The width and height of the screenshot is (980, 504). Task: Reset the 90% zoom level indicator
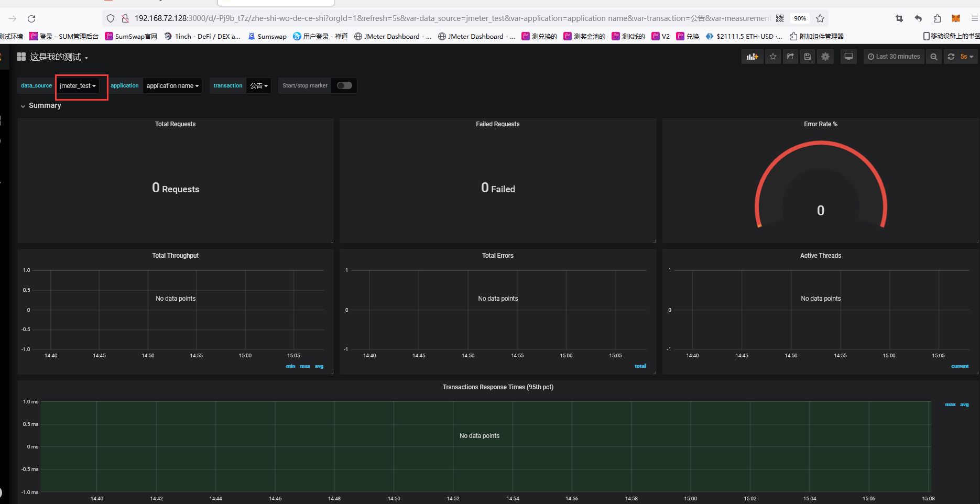pos(800,18)
